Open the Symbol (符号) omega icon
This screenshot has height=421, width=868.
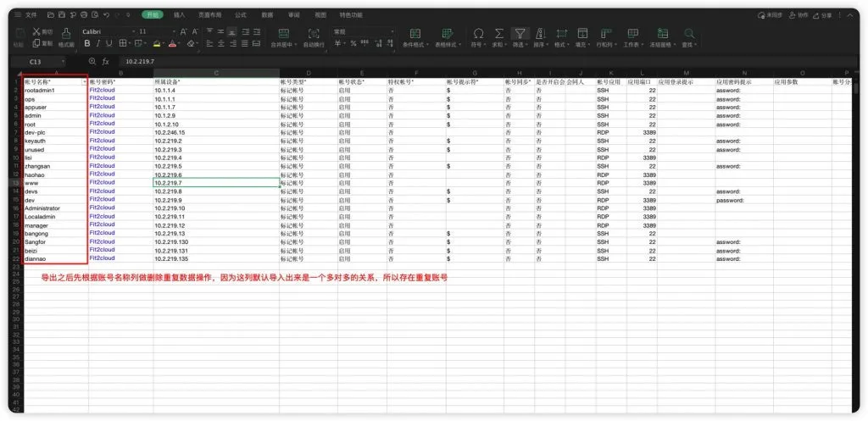478,33
